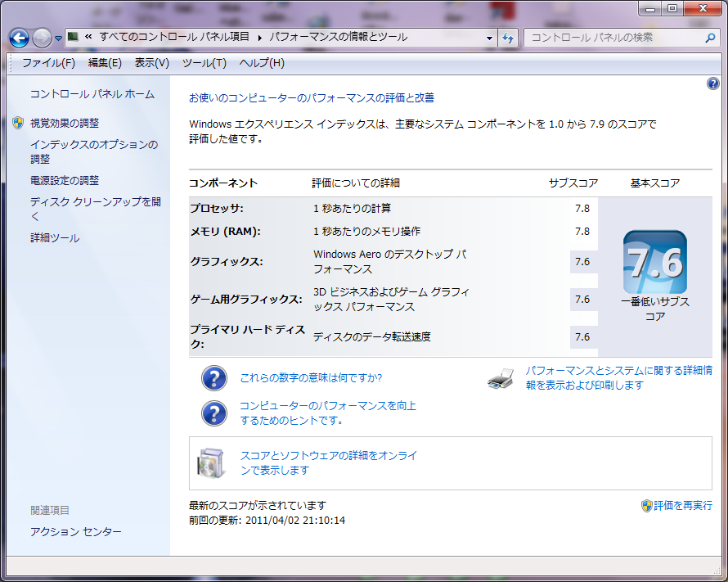Expand breadcrumb arrow after すべてのコントロール パネル項目

click(260, 38)
